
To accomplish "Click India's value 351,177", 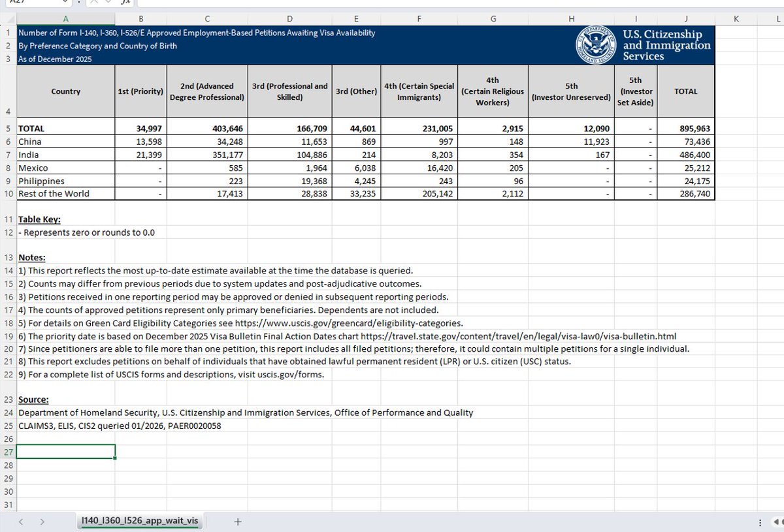I will tap(206, 155).
